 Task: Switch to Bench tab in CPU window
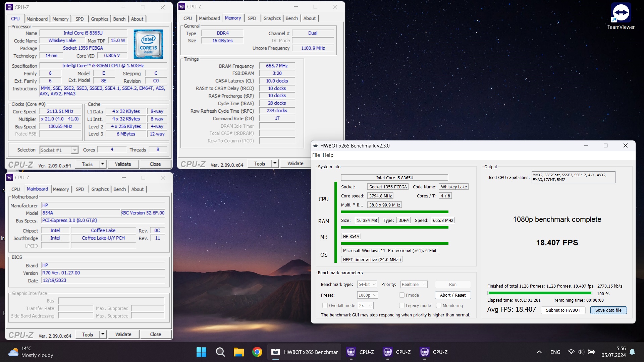tap(119, 19)
